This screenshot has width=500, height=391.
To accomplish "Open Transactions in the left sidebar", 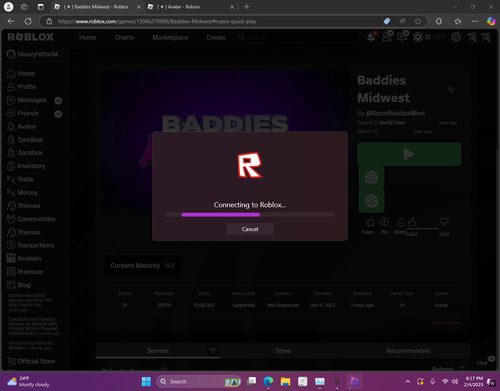I will [30, 245].
